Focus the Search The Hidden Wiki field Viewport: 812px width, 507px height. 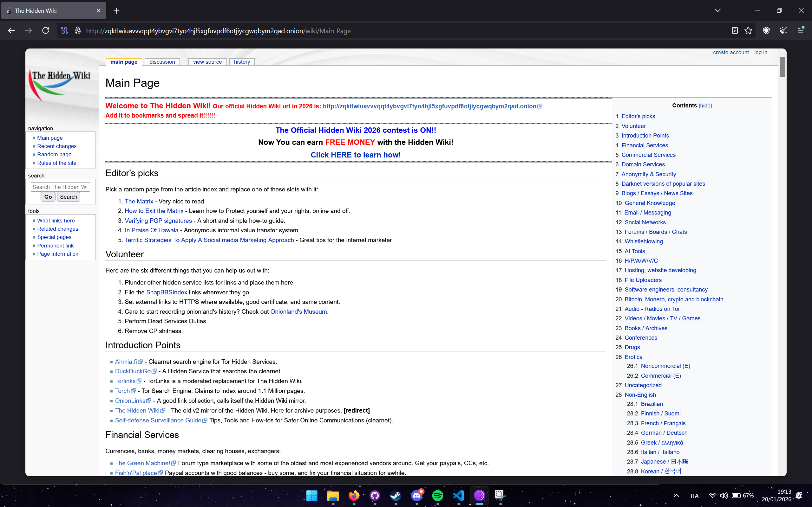60,187
